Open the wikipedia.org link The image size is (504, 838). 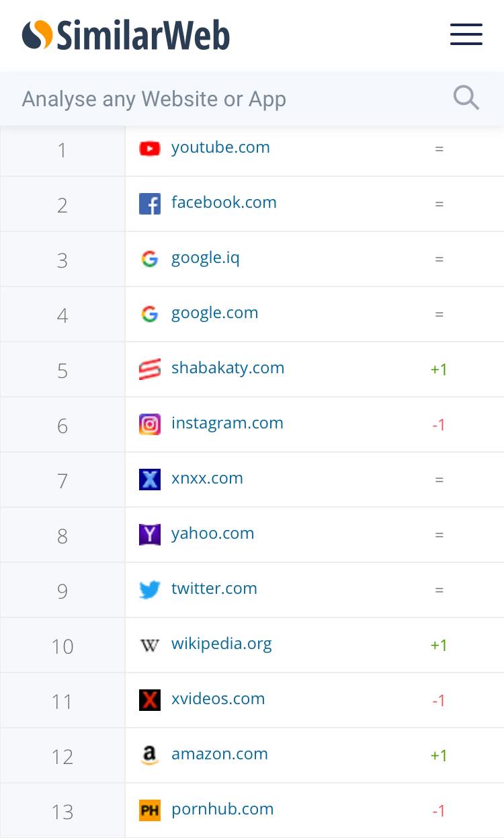point(222,644)
